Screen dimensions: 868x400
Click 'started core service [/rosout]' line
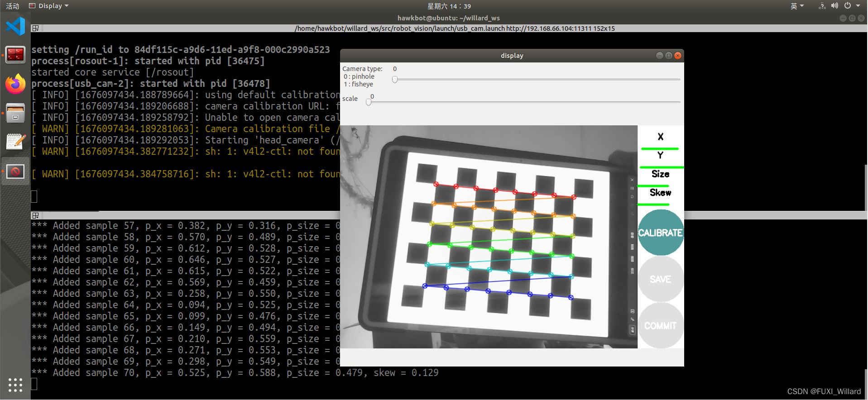[x=113, y=72]
